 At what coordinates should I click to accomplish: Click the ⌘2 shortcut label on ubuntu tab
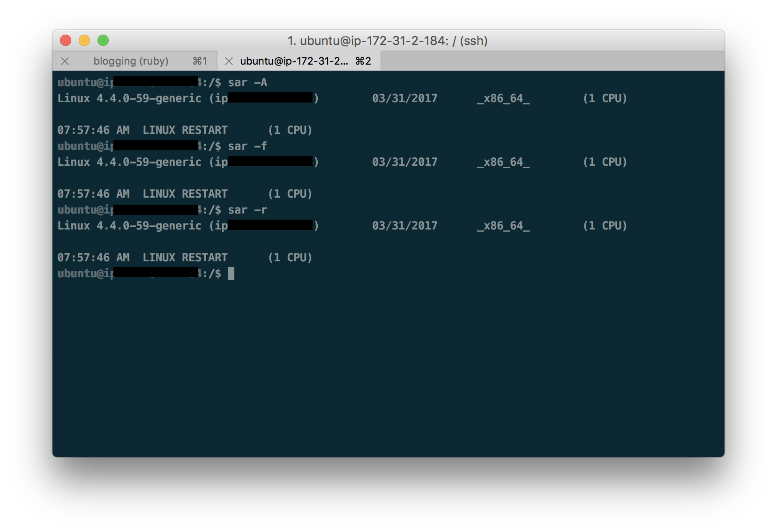coord(363,61)
